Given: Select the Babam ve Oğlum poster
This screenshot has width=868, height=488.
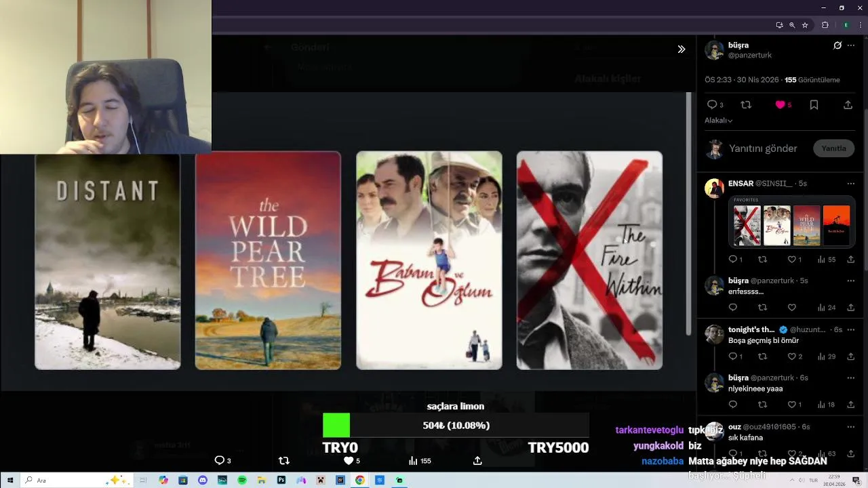Looking at the screenshot, I should click(x=429, y=261).
